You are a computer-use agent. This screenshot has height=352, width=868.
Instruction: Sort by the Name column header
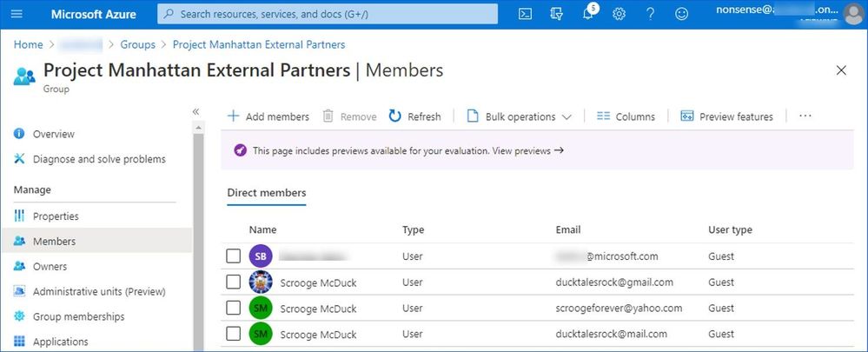[262, 229]
